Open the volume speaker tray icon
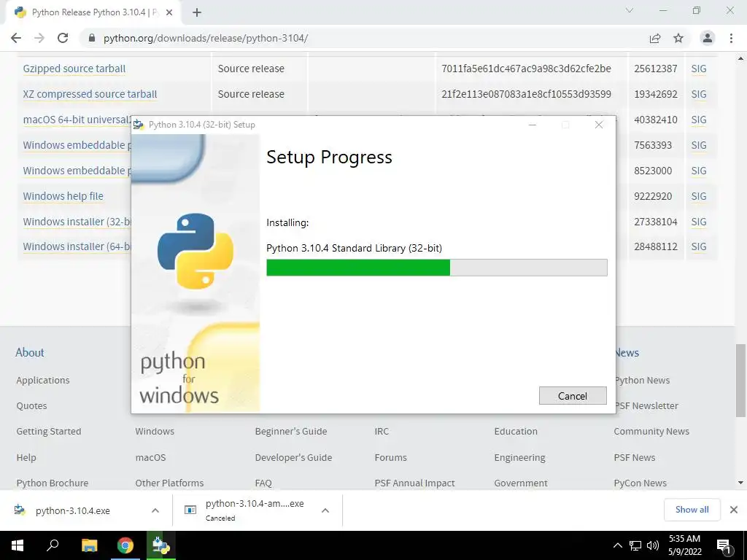 (653, 545)
